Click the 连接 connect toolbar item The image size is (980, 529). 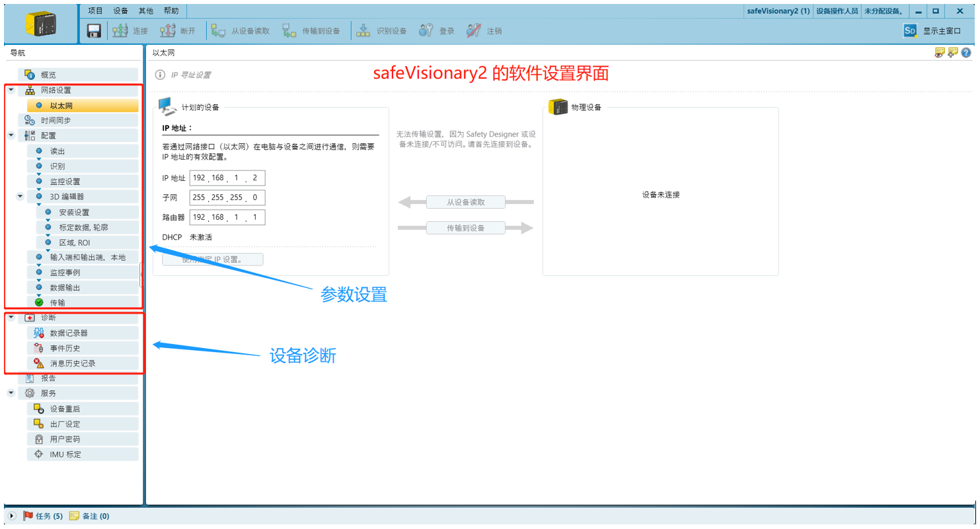[x=130, y=30]
